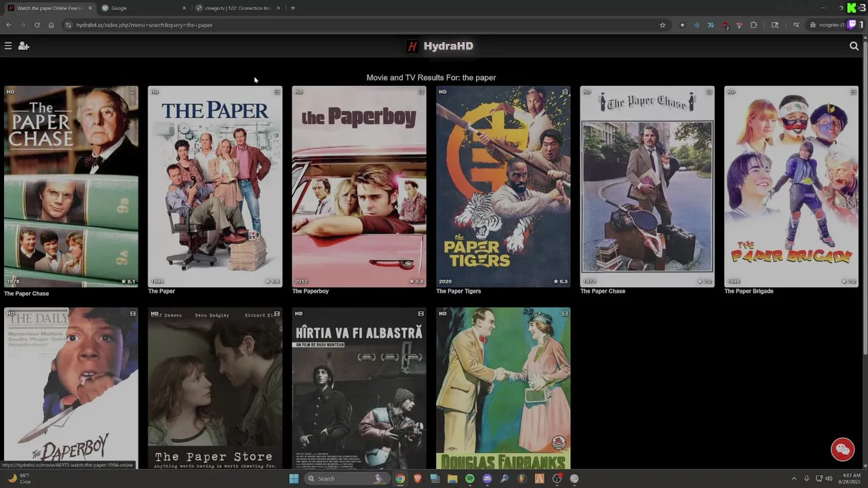Click the list icon on the Hîrtia va fi albastră poster
This screenshot has height=488, width=868.
click(421, 314)
